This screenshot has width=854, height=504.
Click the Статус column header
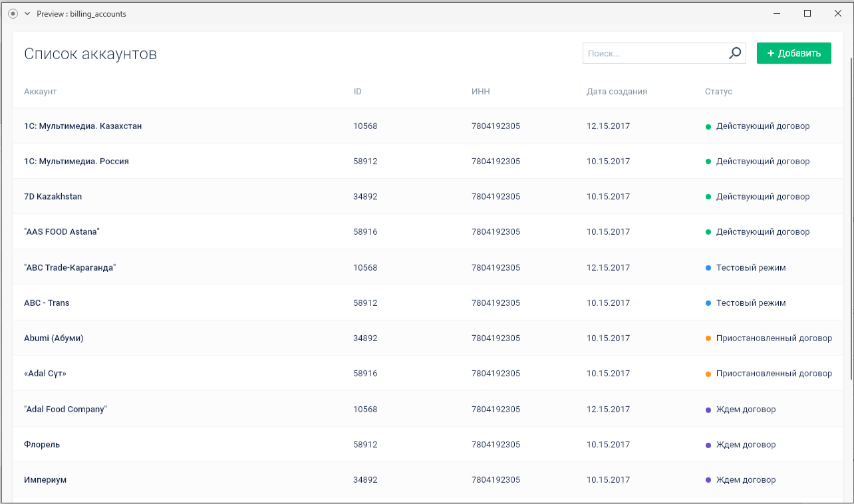[718, 91]
